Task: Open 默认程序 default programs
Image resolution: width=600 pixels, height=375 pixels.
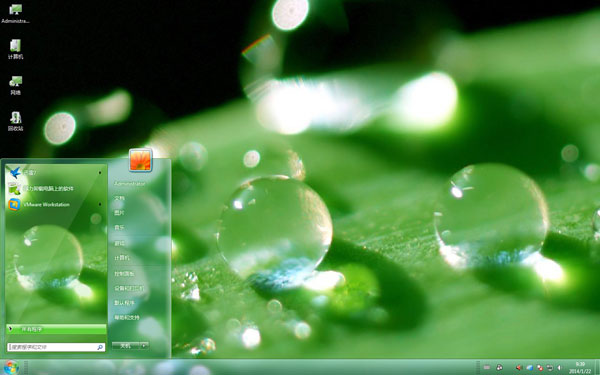Action: point(124,303)
